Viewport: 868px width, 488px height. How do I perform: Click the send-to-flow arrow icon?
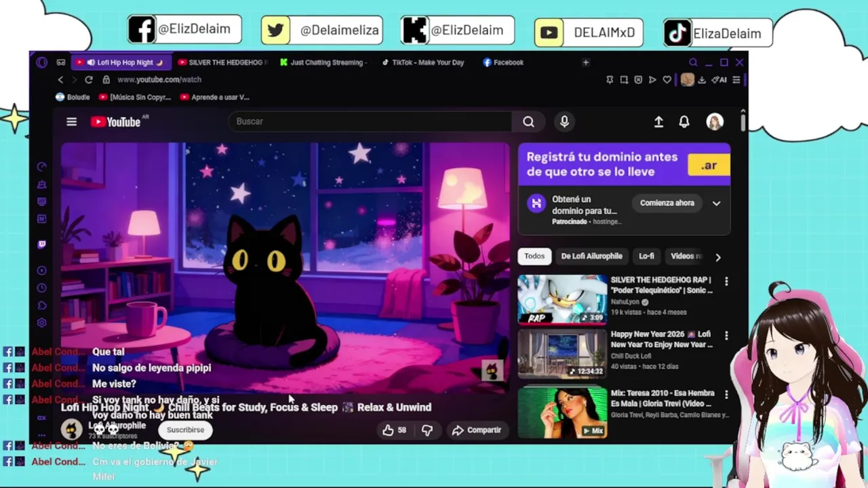652,79
